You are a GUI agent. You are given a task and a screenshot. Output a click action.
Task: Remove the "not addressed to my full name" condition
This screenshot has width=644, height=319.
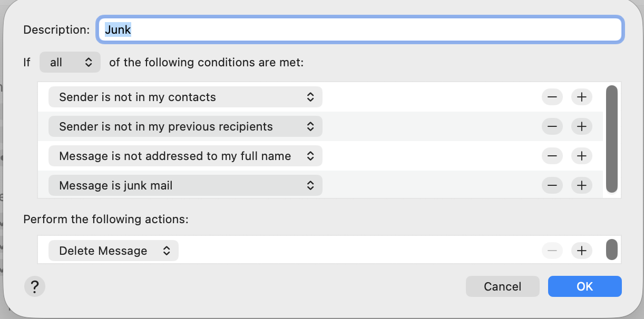pyautogui.click(x=552, y=156)
